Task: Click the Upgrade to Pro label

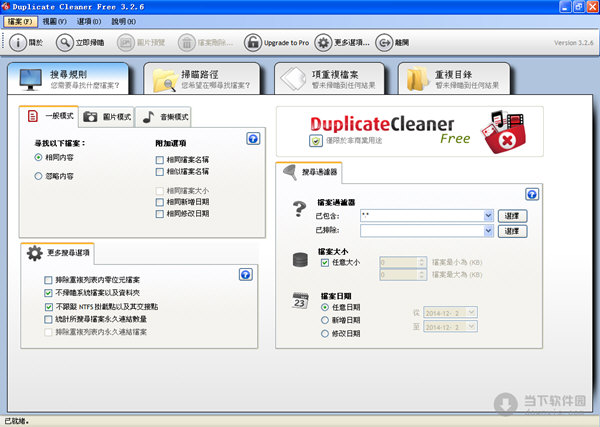Action: [x=287, y=43]
